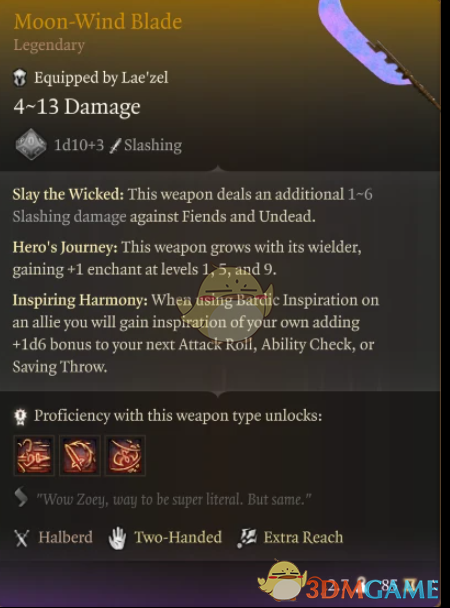The width and height of the screenshot is (450, 608).
Task: Select the second weapon action skill icon
Action: coord(79,455)
